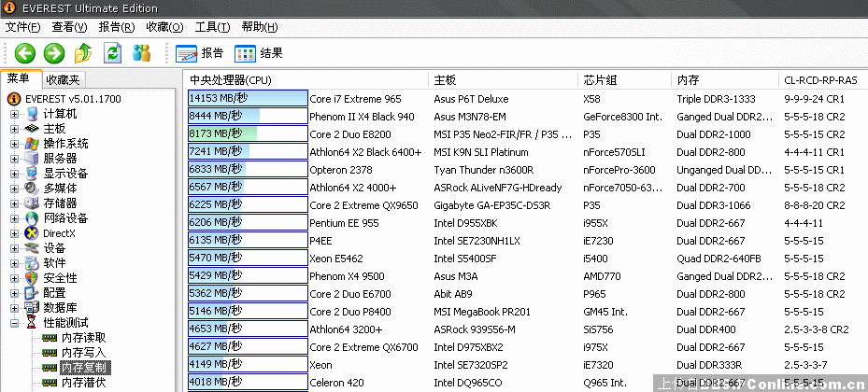Open the 帮助(H) menu
The height and width of the screenshot is (392, 868).
260,27
